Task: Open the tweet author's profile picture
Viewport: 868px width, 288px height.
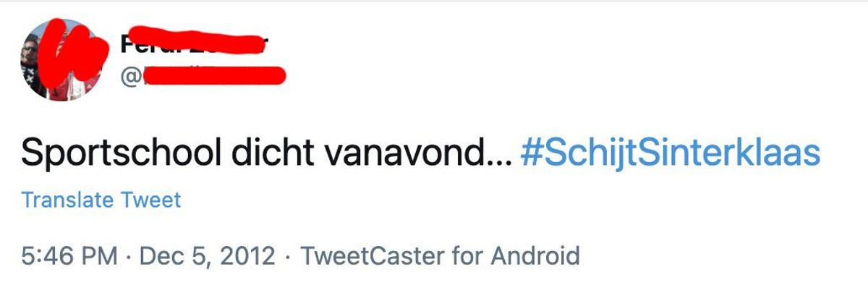Action: [x=61, y=60]
